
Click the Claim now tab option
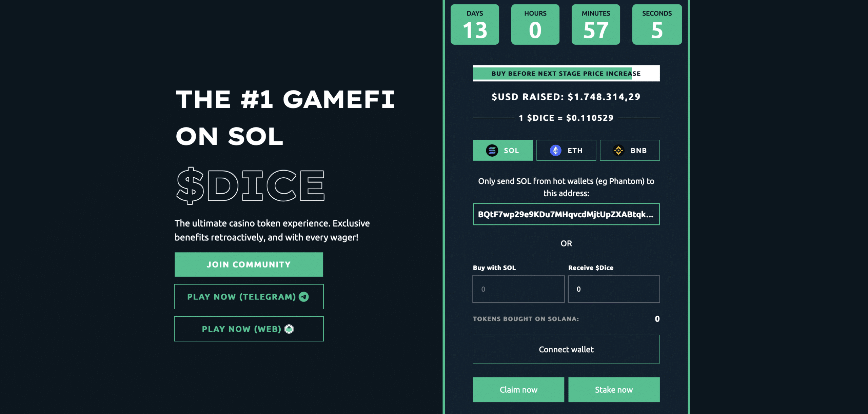pos(518,390)
